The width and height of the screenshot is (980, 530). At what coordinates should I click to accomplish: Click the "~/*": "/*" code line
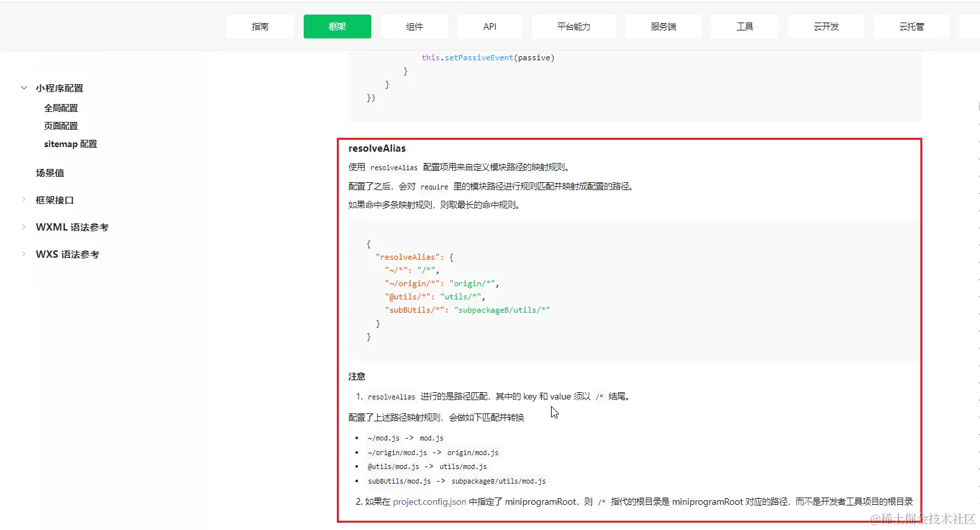coord(412,270)
